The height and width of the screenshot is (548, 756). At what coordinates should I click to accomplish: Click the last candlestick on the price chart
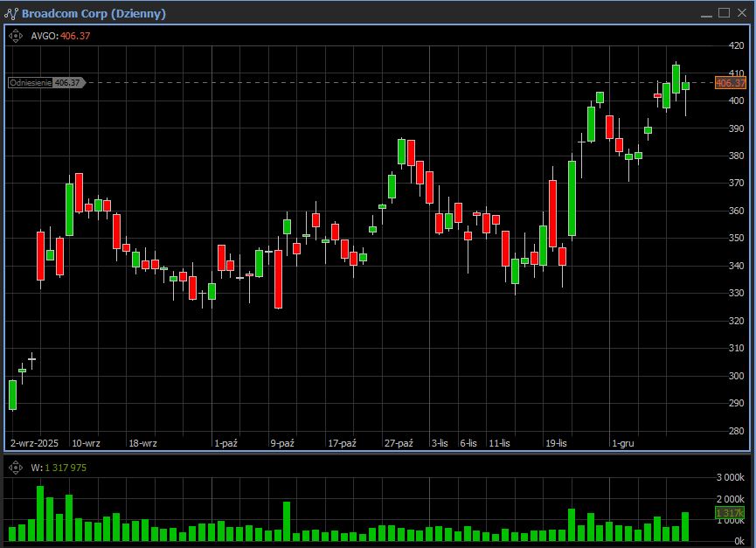[x=685, y=86]
